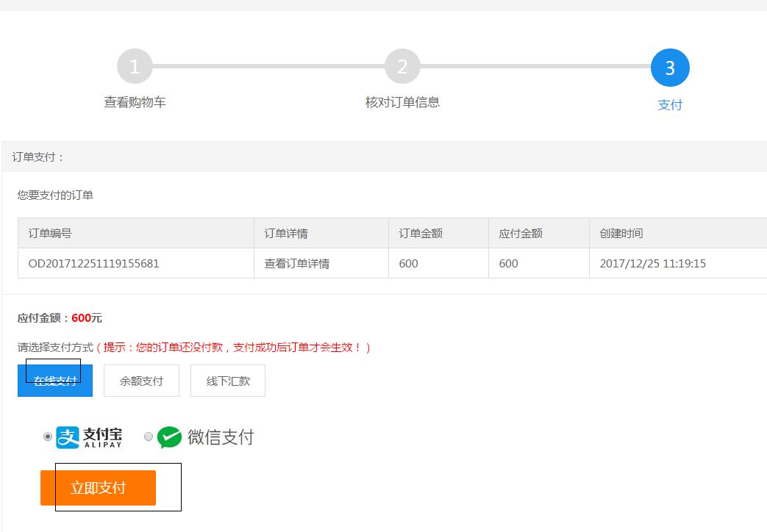
Task: Click the 支付 step label text
Action: (670, 104)
